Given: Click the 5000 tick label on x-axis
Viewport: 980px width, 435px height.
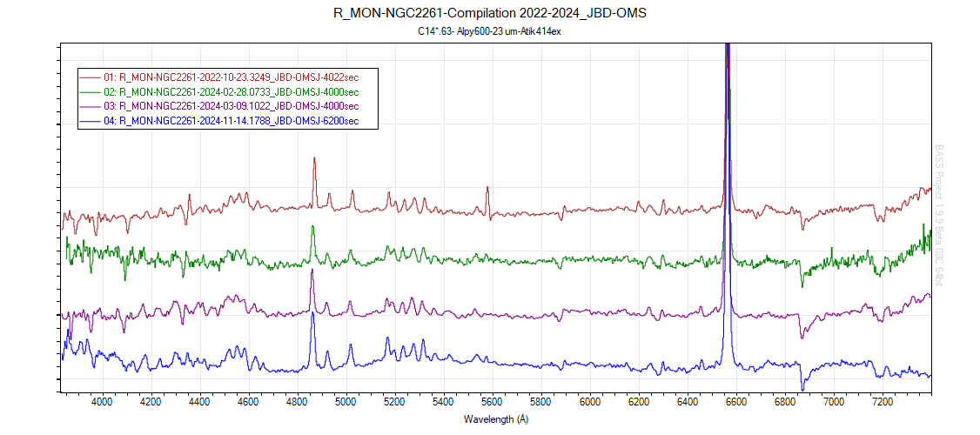Looking at the screenshot, I should [346, 403].
